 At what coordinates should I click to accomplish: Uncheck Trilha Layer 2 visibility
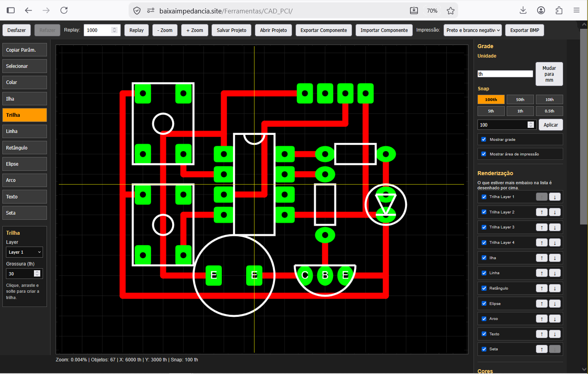tap(484, 212)
